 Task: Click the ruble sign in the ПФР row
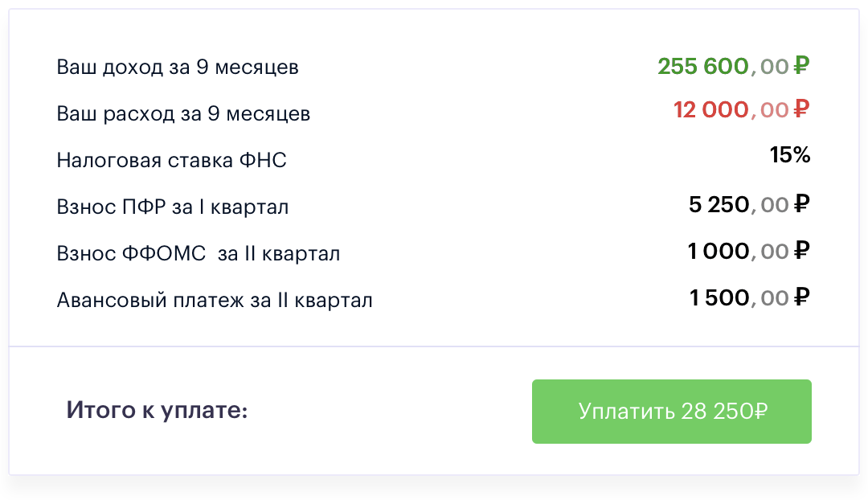[x=801, y=204]
